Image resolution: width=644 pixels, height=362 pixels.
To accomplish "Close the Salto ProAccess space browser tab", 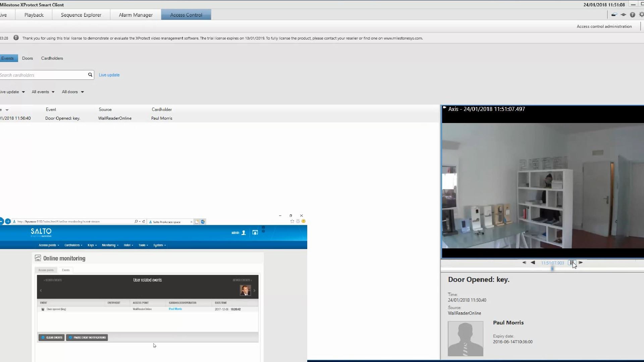I will [x=192, y=222].
